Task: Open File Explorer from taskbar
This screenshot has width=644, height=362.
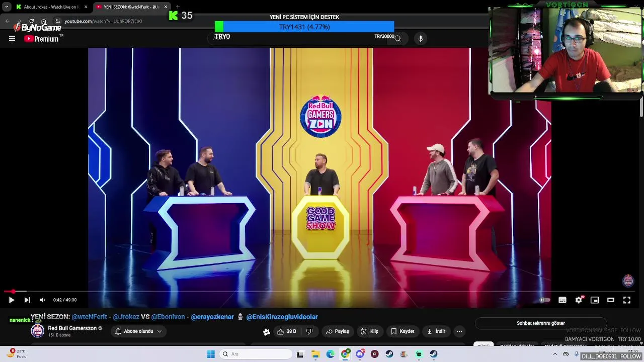Action: [x=315, y=354]
